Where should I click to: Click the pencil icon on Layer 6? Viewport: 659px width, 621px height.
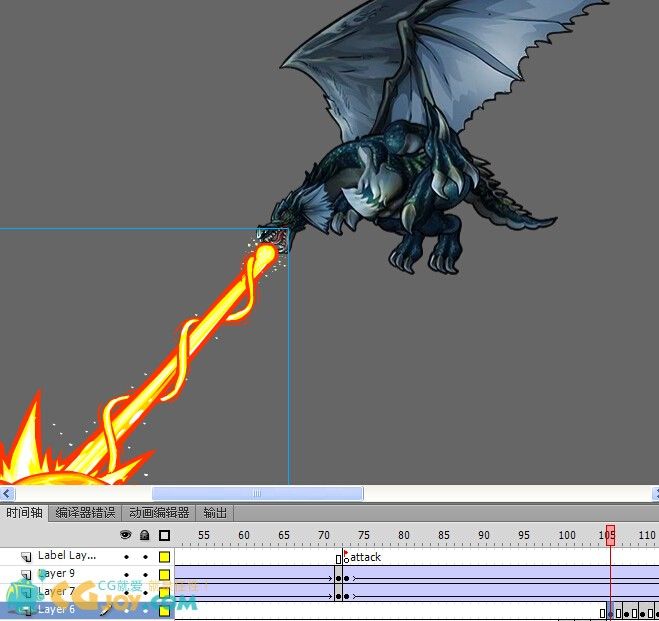[105, 610]
